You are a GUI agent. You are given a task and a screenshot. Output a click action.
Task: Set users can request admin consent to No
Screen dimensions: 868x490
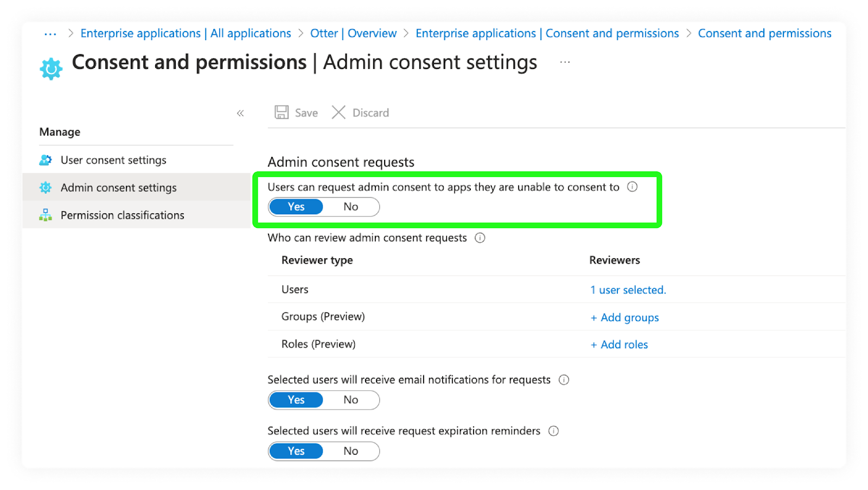[351, 207]
